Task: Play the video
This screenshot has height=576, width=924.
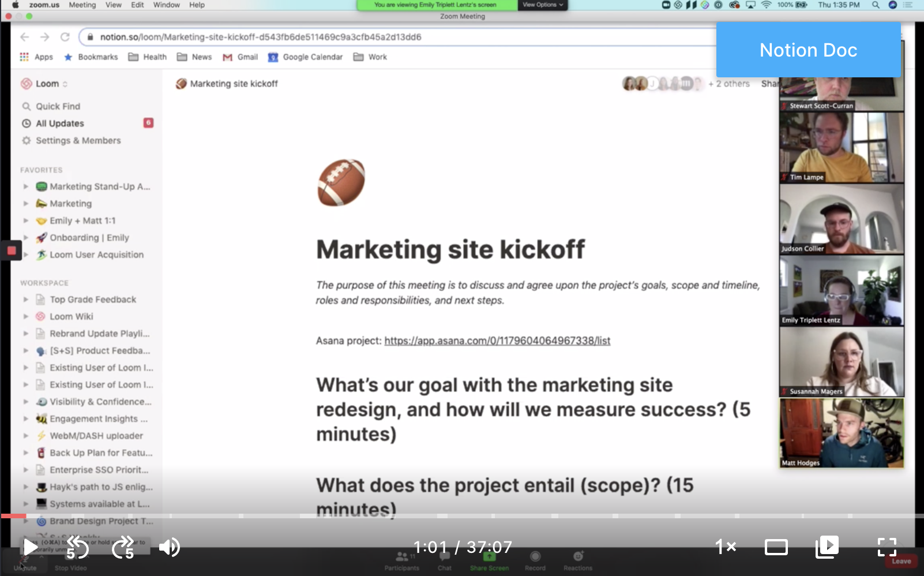Action: (30, 547)
